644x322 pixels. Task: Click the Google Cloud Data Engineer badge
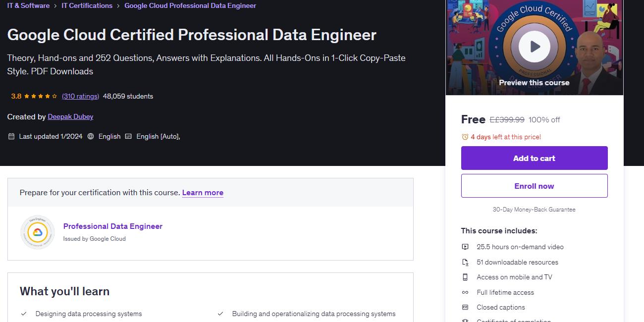tap(38, 232)
